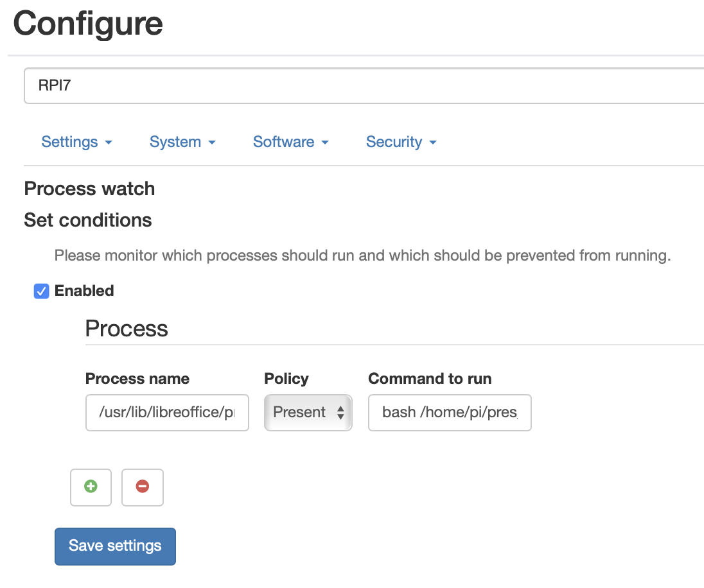
Task: Toggle the process watch Enabled setting
Action: click(x=41, y=291)
